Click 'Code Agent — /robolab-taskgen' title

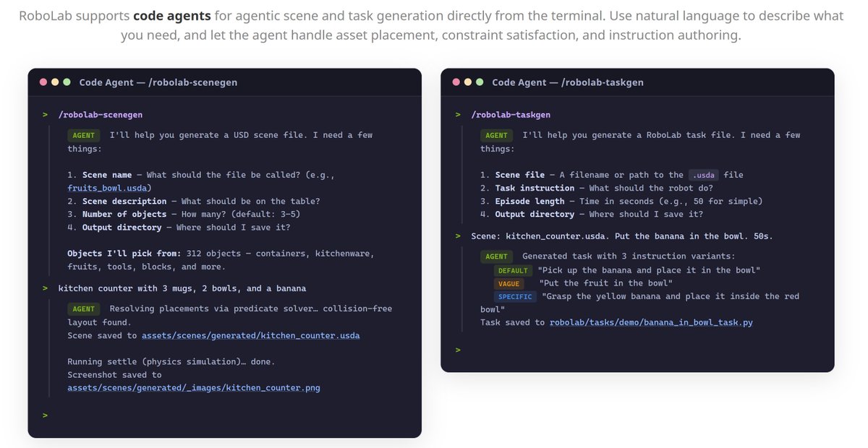coord(568,82)
